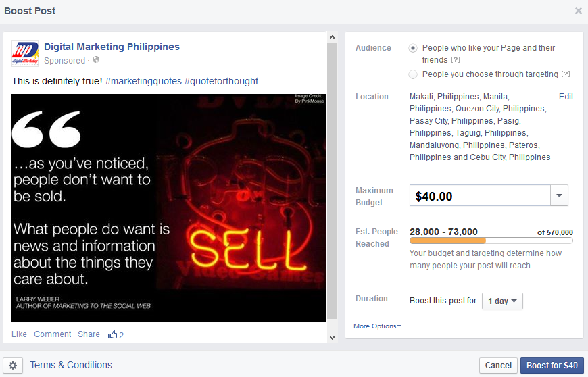Click the help icon beside targeting option

(x=566, y=74)
